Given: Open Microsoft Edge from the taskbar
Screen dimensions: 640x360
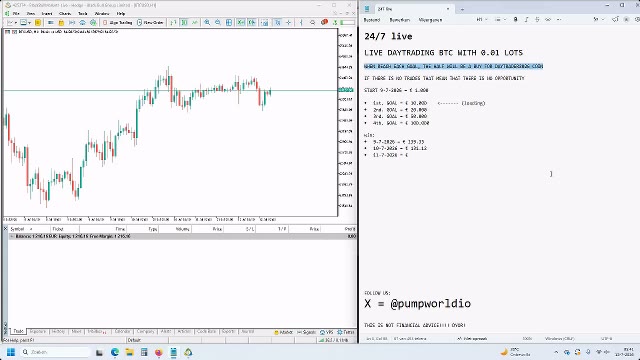Looking at the screenshot, I should click(115, 352).
